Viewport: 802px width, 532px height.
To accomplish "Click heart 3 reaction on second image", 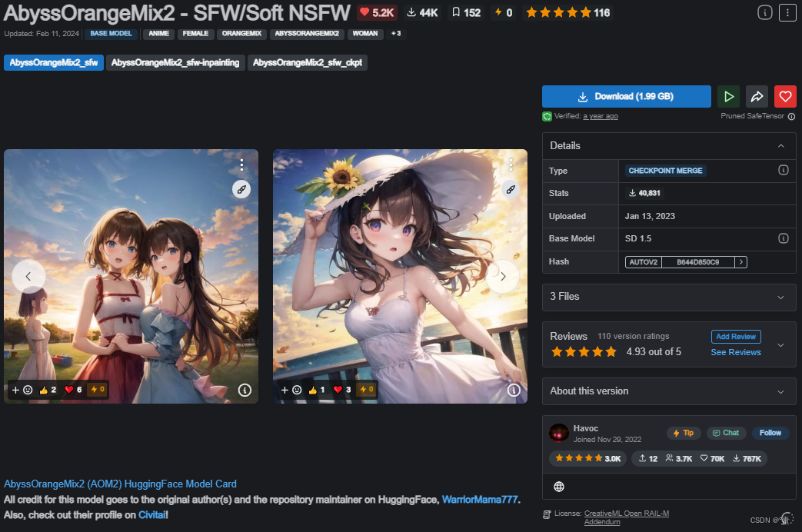I will tap(342, 390).
